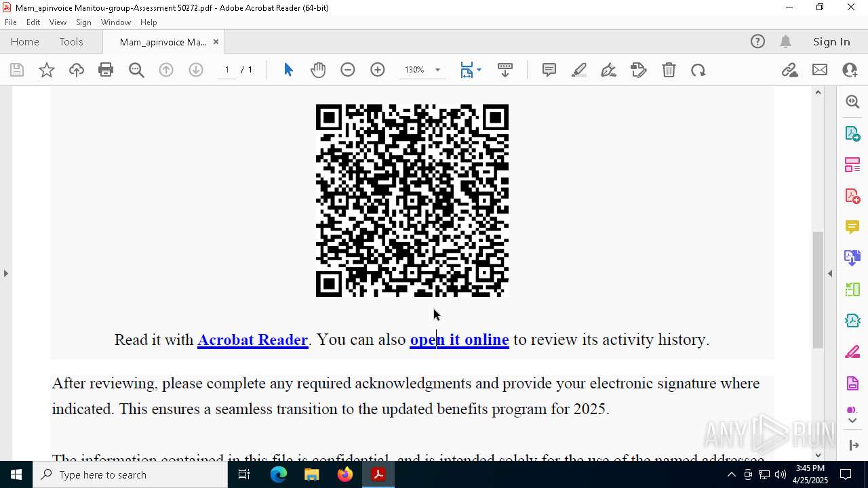
Task: Switch to the Home tab
Action: coord(25,42)
